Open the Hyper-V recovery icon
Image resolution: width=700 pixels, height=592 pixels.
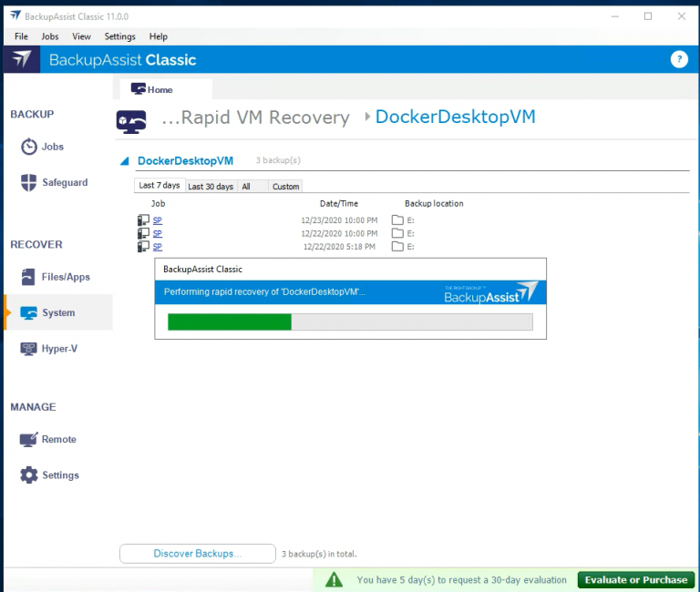pyautogui.click(x=29, y=349)
